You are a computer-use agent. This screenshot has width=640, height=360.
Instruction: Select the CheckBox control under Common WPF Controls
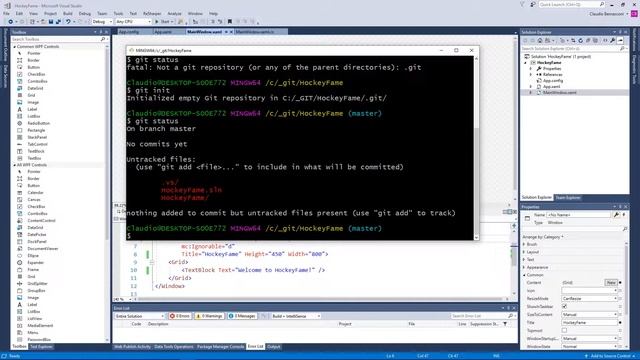[x=36, y=74]
